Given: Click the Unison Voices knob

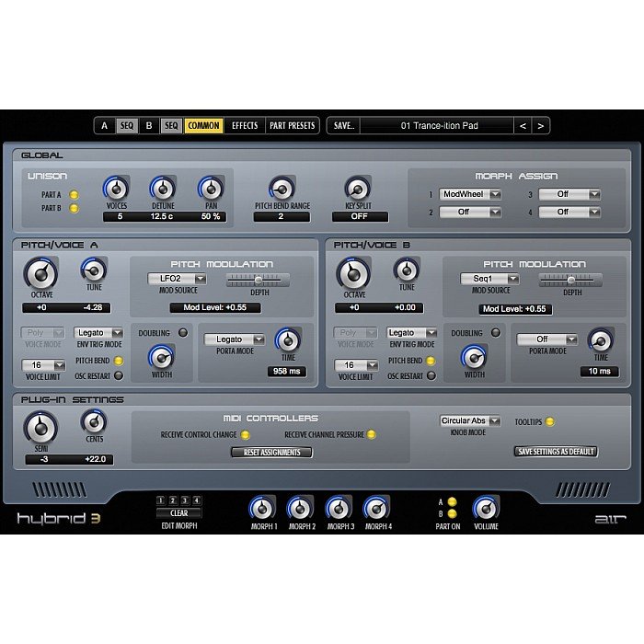Looking at the screenshot, I should [x=115, y=189].
